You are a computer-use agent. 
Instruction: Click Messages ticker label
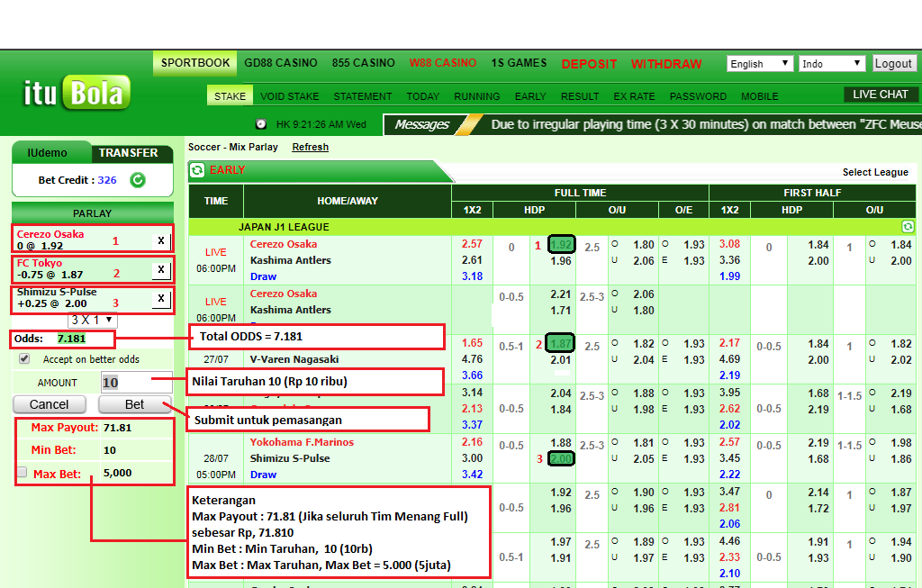click(421, 124)
